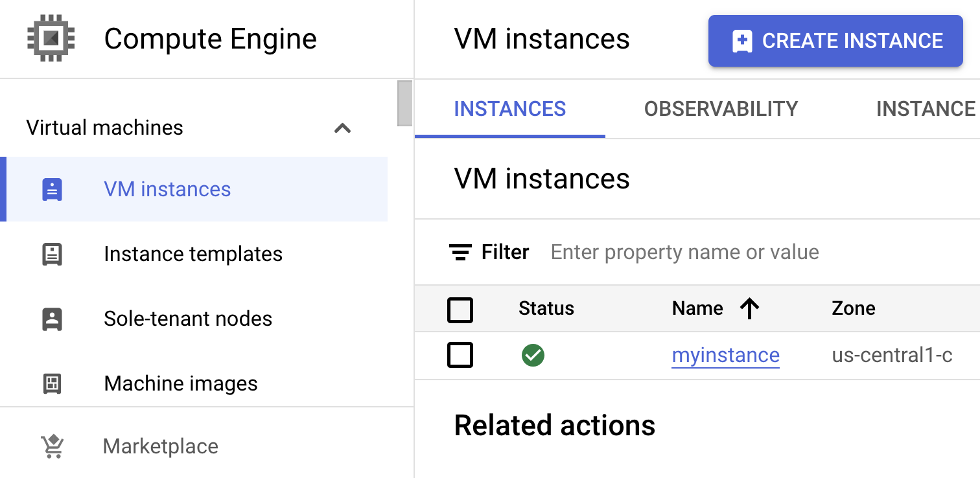Image resolution: width=980 pixels, height=478 pixels.
Task: Tick the select-all checkbox in table header
Action: (x=460, y=310)
